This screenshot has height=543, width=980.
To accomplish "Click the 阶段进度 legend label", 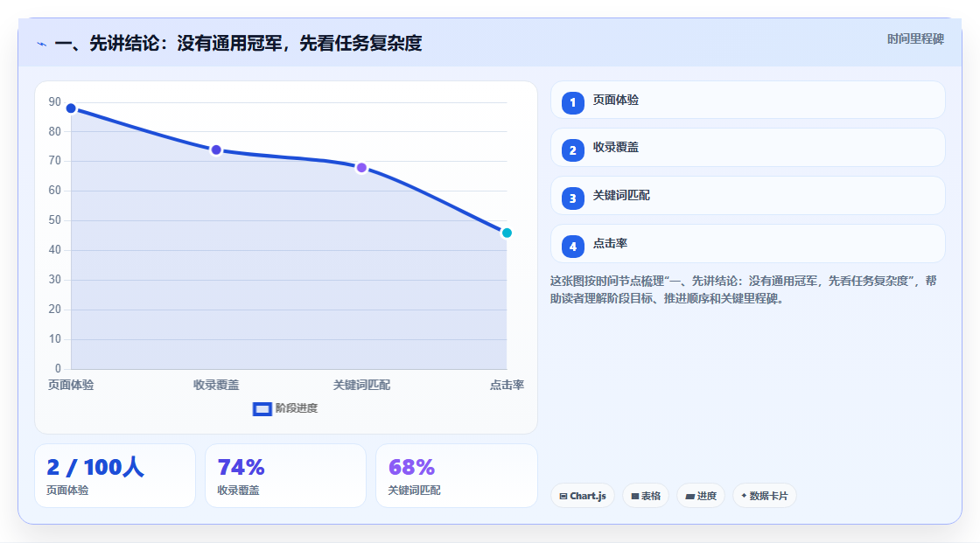I will (297, 408).
